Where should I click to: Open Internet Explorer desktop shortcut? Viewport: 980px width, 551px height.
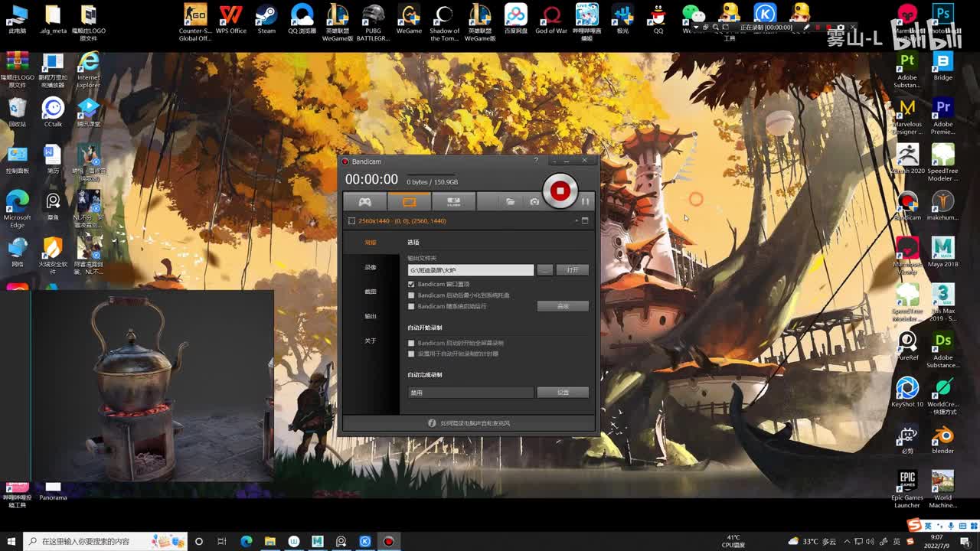click(x=89, y=70)
